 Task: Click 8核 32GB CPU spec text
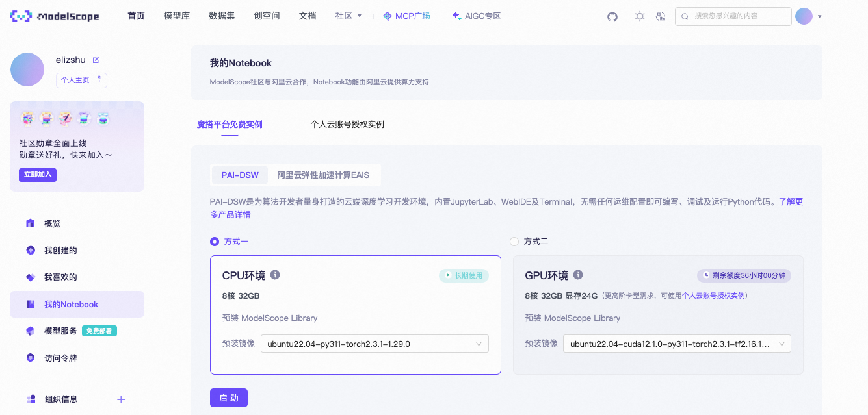[x=241, y=296]
